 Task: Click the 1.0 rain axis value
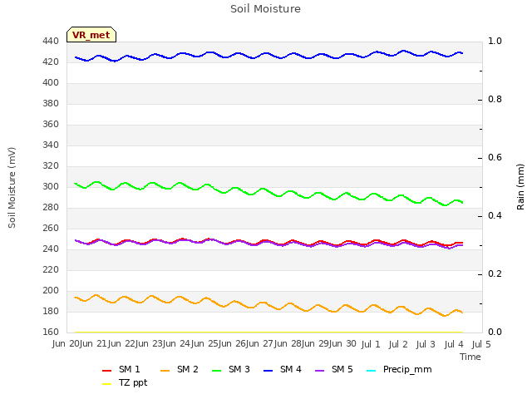pyautogui.click(x=495, y=41)
